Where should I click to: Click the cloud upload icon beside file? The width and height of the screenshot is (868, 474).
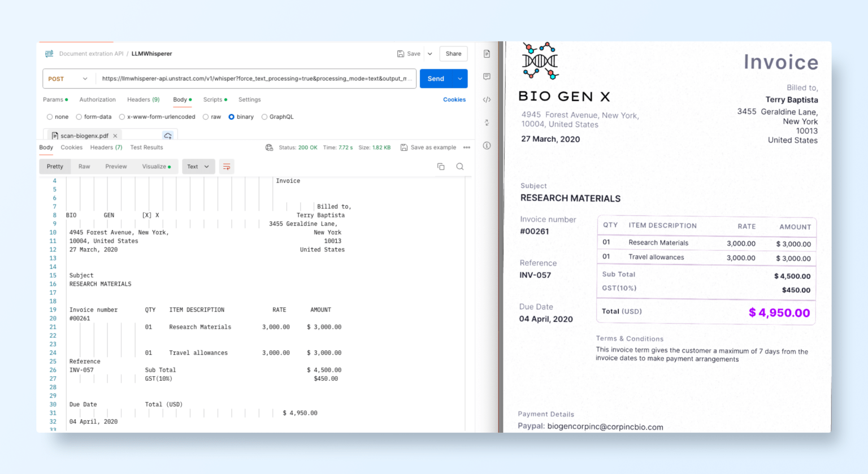(x=168, y=136)
